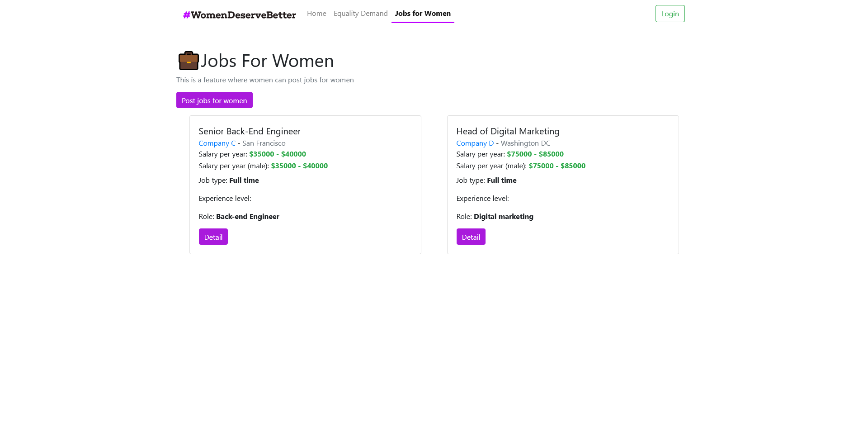Click the briefcase icon beside the heading
This screenshot has height=432, width=868.
coord(189,61)
